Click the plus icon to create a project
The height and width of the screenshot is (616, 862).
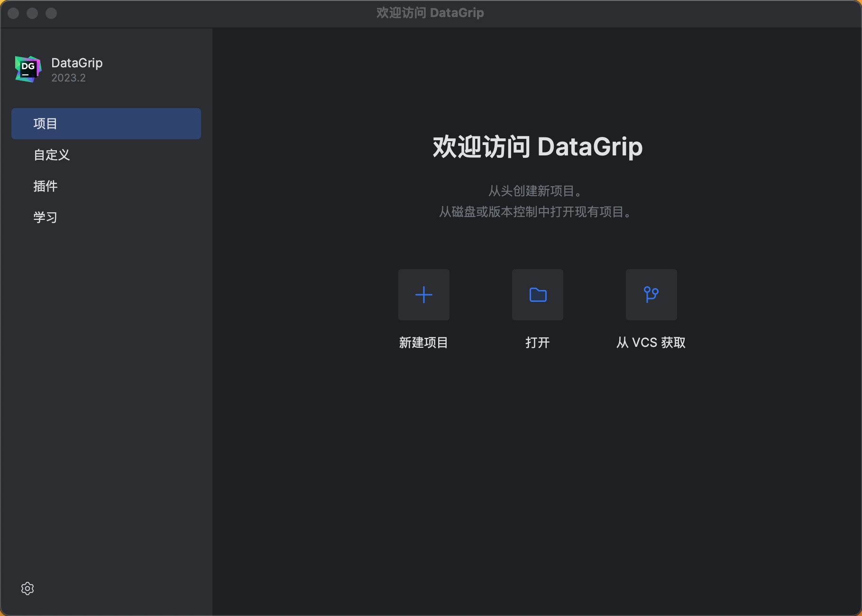point(423,295)
